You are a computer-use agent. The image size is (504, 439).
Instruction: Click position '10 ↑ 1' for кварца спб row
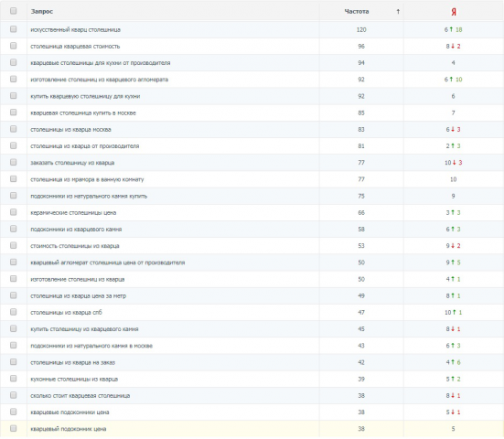tap(453, 313)
